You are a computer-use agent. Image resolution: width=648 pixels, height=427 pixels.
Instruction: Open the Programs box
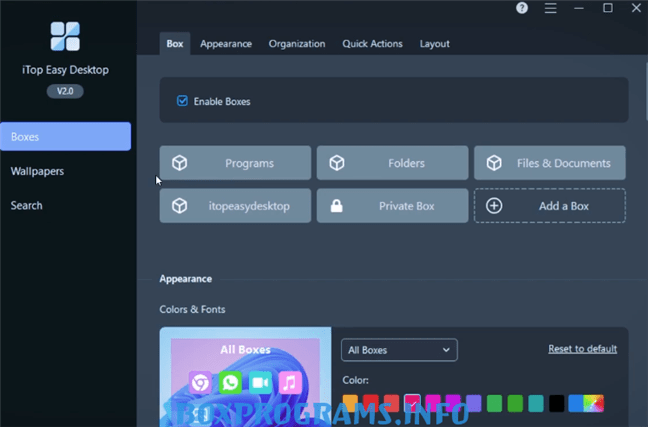235,163
